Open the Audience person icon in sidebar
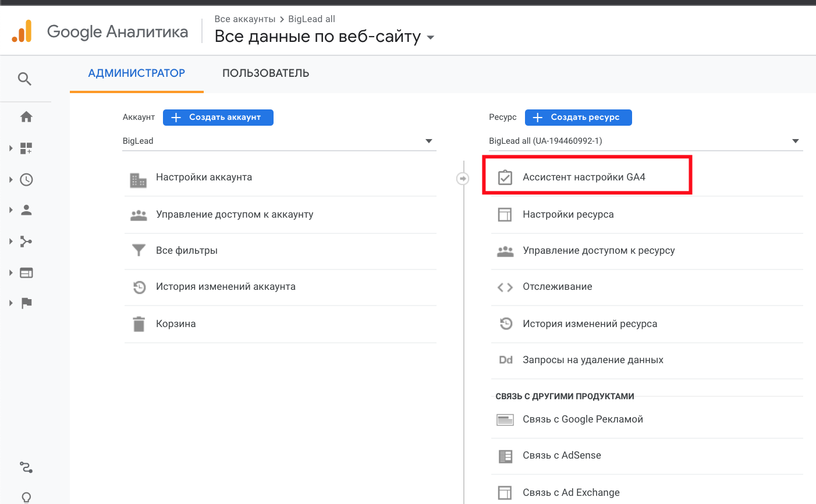Image resolution: width=816 pixels, height=504 pixels. pyautogui.click(x=26, y=210)
